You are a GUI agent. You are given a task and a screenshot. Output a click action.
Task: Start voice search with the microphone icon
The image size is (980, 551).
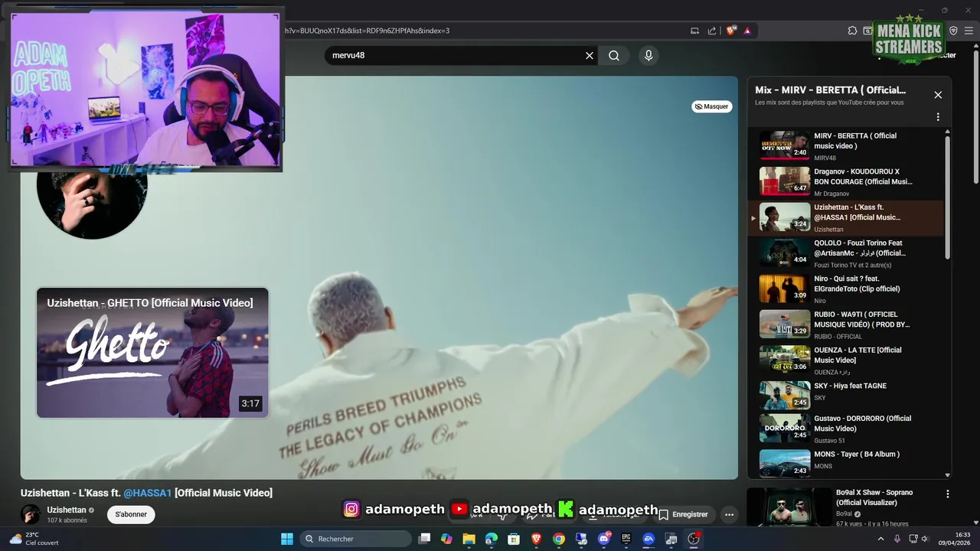coord(648,55)
